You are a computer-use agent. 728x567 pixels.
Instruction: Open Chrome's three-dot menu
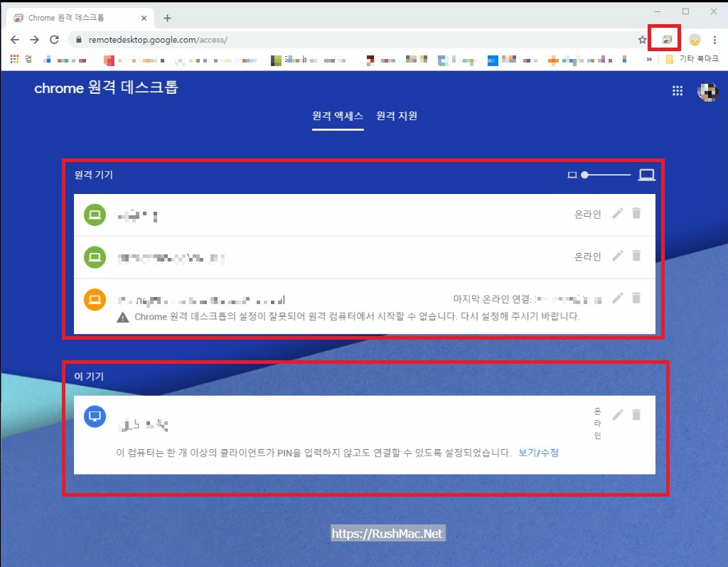714,40
